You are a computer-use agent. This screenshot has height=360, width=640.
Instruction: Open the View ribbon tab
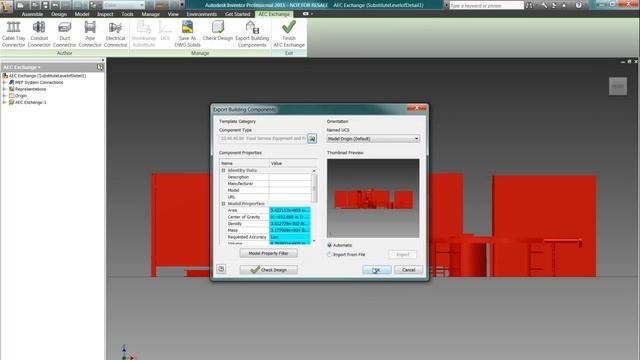click(x=173, y=14)
